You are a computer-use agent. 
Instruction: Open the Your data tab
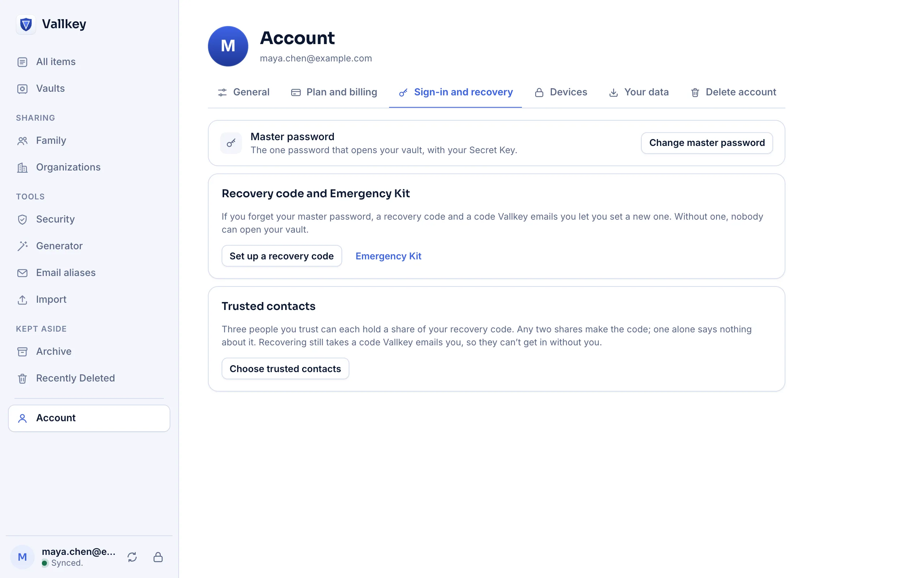(x=638, y=92)
